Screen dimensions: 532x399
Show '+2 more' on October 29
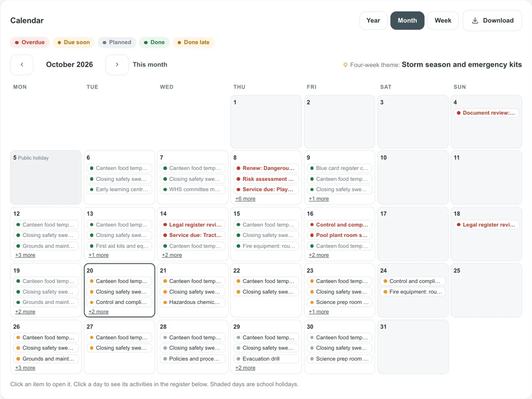(x=245, y=368)
